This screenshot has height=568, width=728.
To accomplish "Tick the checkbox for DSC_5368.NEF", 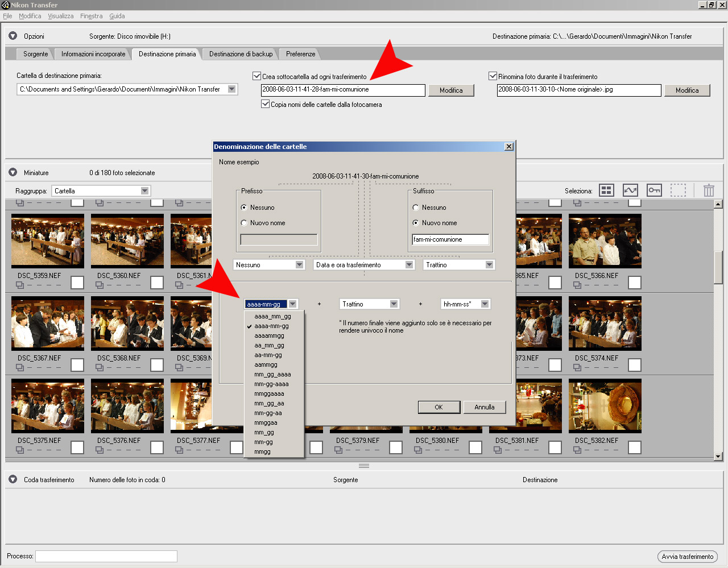I will pos(157,365).
